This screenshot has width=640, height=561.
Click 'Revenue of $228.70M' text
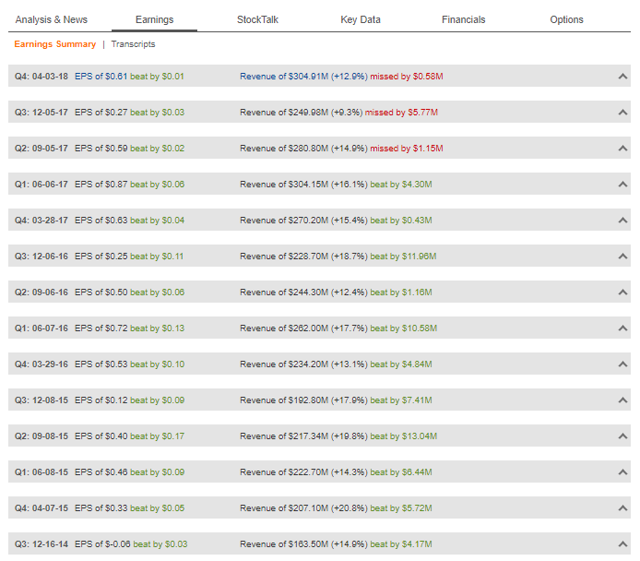point(284,256)
